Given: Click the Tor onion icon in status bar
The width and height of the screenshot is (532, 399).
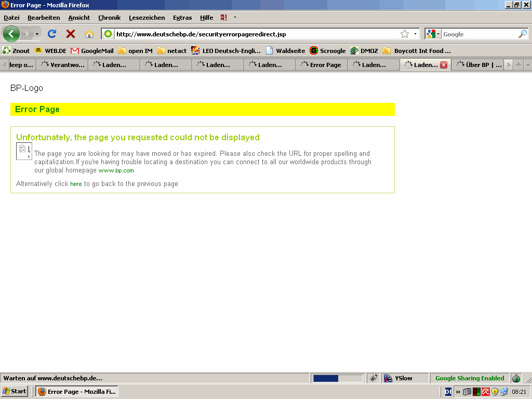Looking at the screenshot, I should click(516, 378).
